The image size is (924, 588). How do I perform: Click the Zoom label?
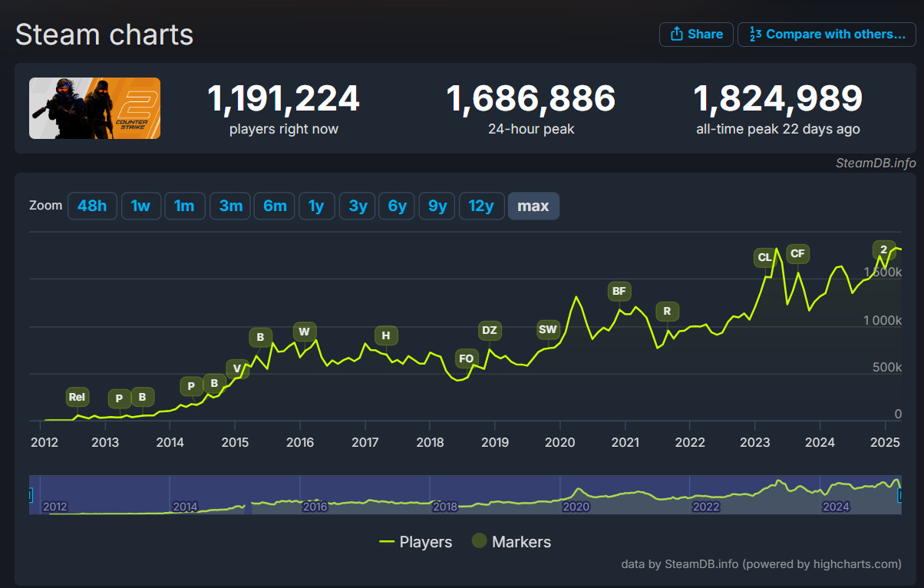45,206
